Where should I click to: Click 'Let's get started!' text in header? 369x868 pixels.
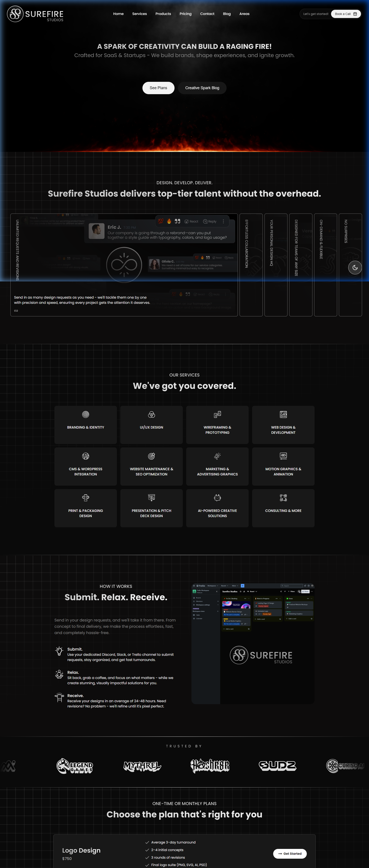pos(315,14)
